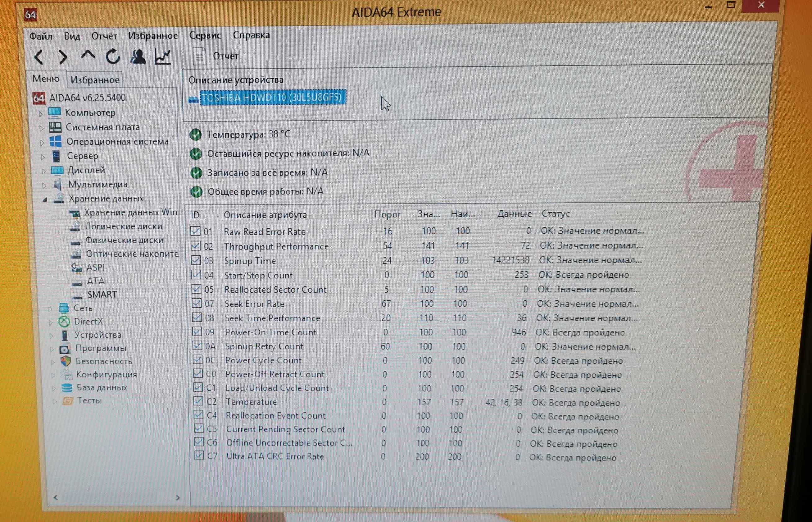Toggle checkbox for Throughput Performance
Viewport: 812px width, 522px height.
pos(195,245)
